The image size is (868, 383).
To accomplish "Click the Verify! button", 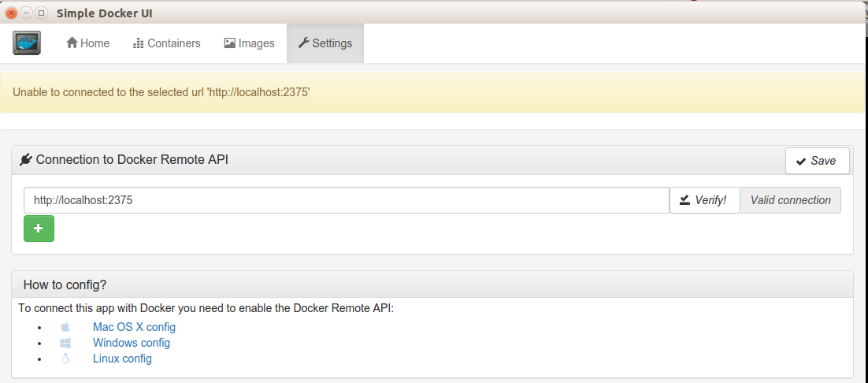I will 705,200.
